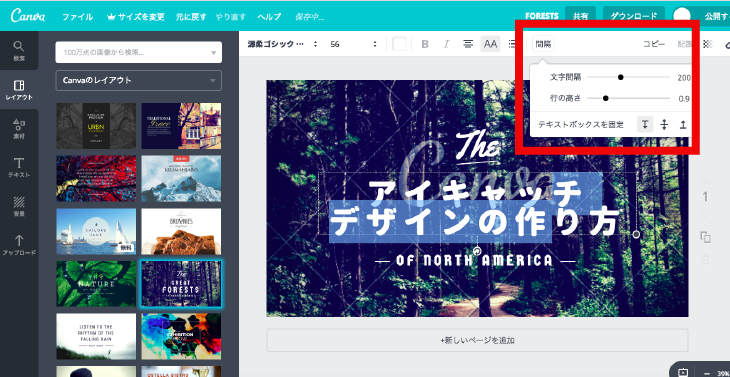The width and height of the screenshot is (730, 377).
Task: Click the 共有 share button
Action: [581, 16]
